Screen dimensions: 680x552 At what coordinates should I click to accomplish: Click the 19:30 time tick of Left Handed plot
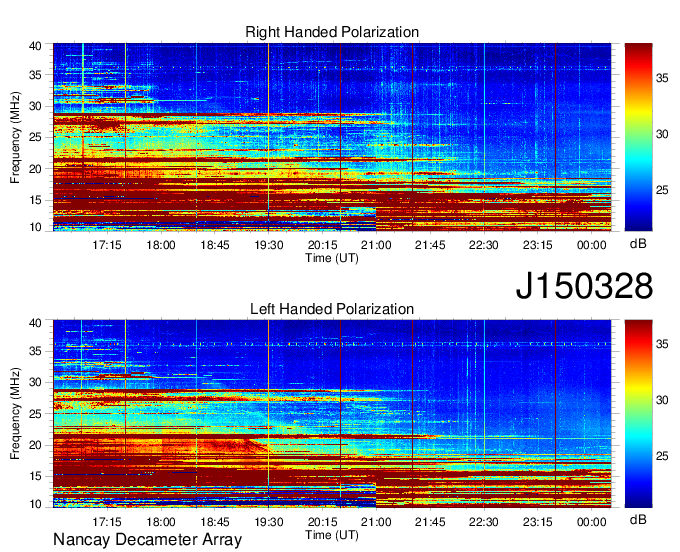(x=268, y=522)
